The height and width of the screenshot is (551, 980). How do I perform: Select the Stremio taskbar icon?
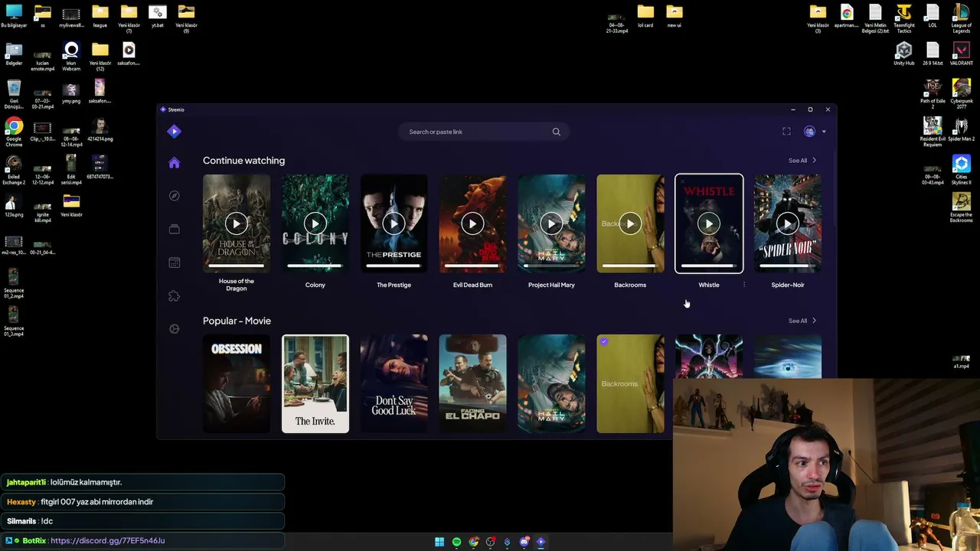(x=541, y=542)
